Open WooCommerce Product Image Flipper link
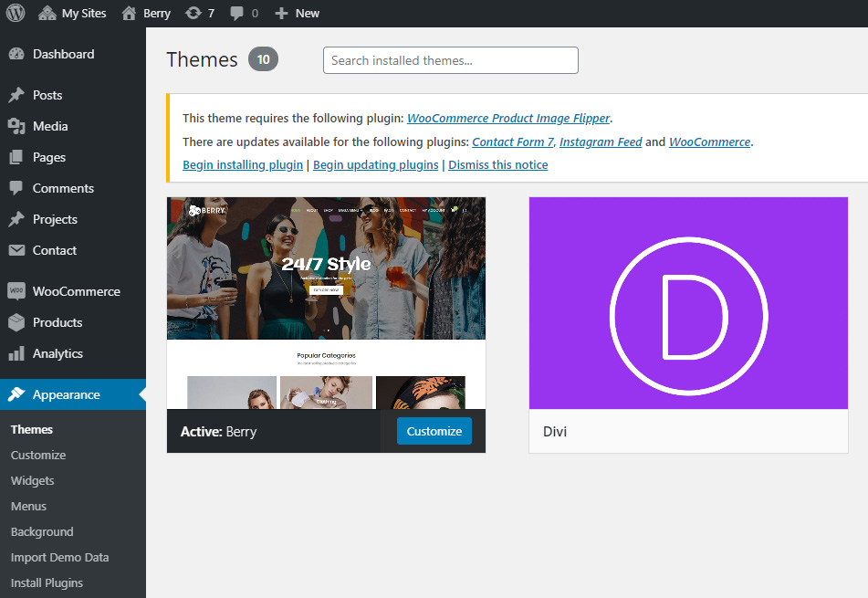Screen dimensions: 868x598 [508, 118]
